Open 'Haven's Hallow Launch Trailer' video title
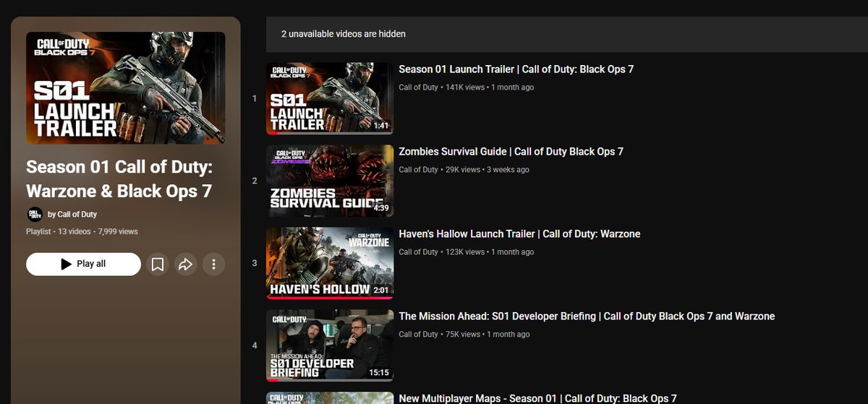The height and width of the screenshot is (404, 868). click(519, 234)
